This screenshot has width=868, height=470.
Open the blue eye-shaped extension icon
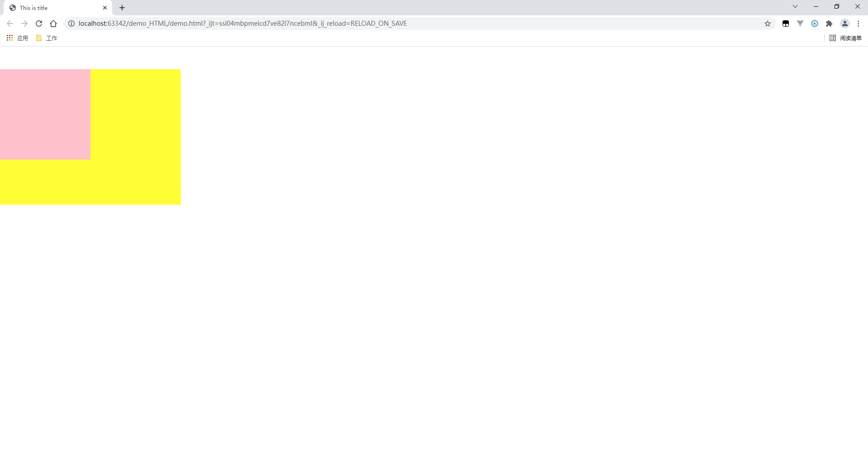815,23
